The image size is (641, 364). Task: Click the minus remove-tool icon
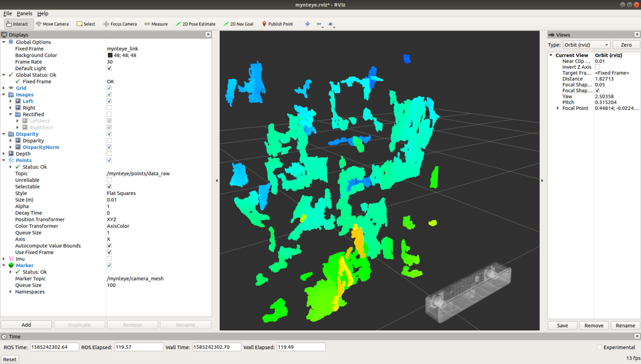tap(319, 24)
